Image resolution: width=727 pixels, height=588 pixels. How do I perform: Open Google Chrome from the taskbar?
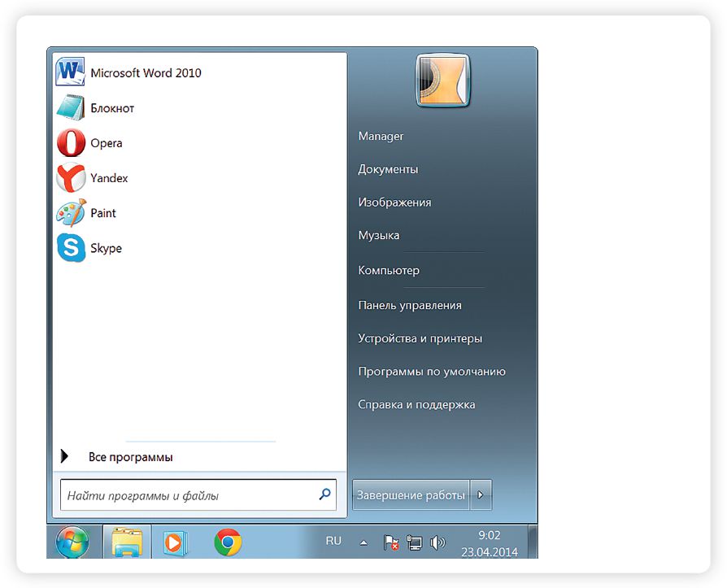click(x=228, y=542)
